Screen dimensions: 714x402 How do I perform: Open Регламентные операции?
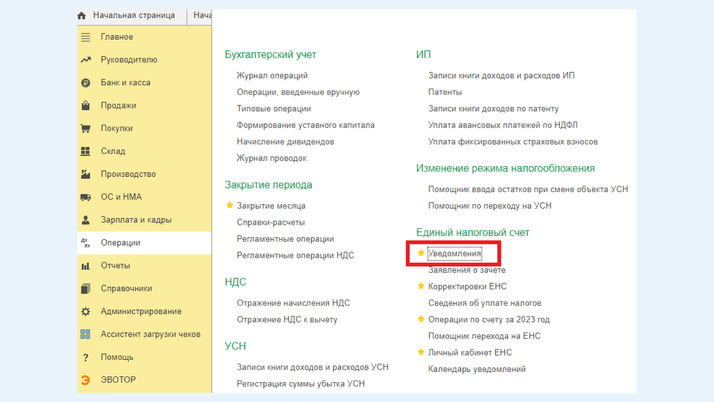pos(286,239)
